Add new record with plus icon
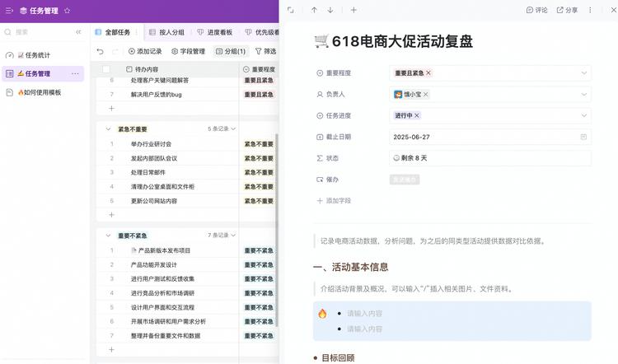 point(353,10)
